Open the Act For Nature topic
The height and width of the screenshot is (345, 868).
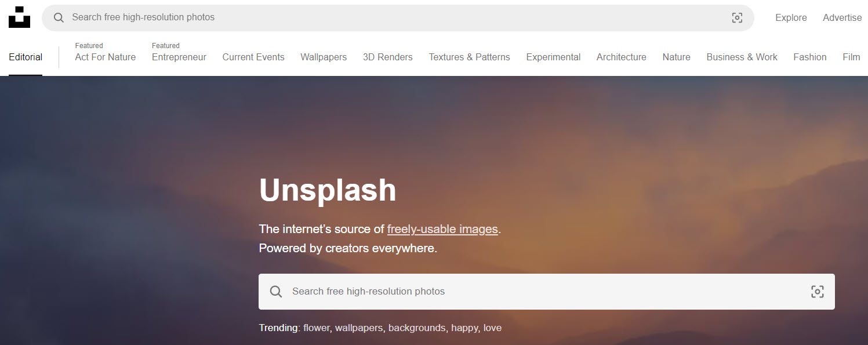(x=106, y=57)
